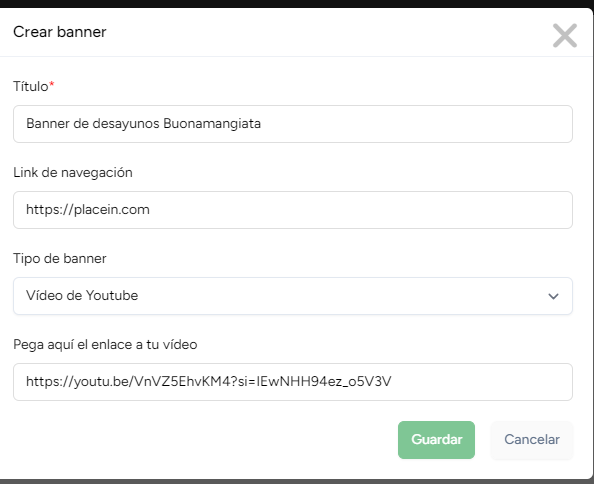Screen dimensions: 594x484
Task: Focus the Título input field
Action: click(293, 124)
